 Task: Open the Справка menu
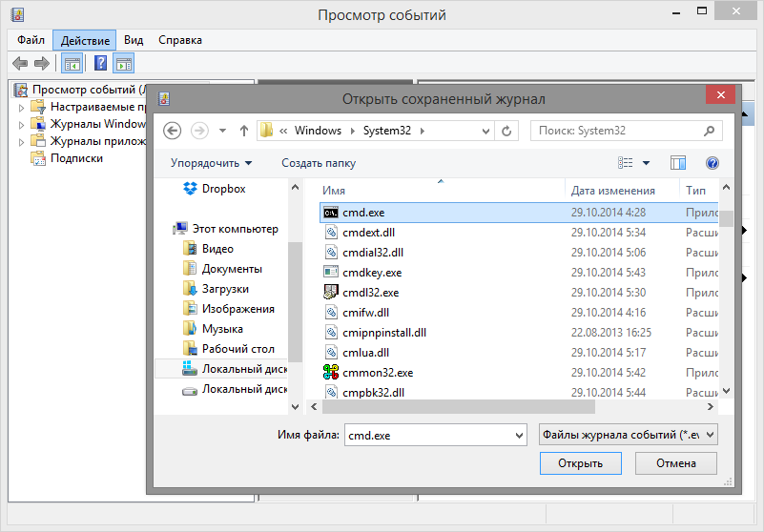pos(180,40)
